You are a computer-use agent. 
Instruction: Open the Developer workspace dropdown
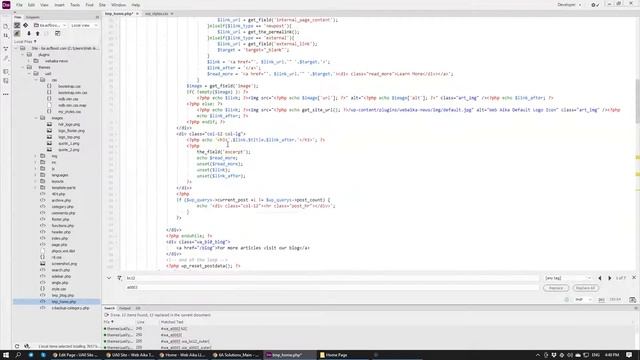(x=569, y=4)
